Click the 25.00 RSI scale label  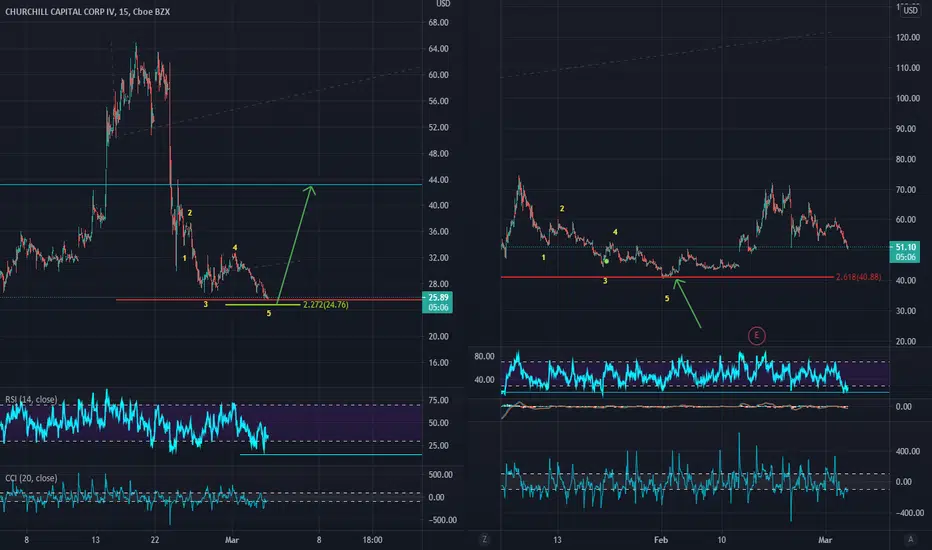[x=439, y=446]
